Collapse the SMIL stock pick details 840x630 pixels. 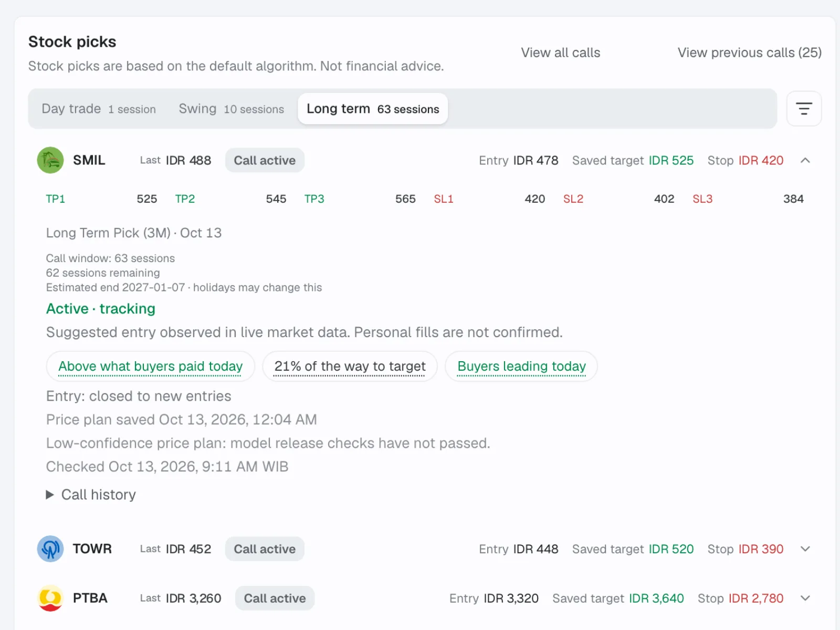805,160
